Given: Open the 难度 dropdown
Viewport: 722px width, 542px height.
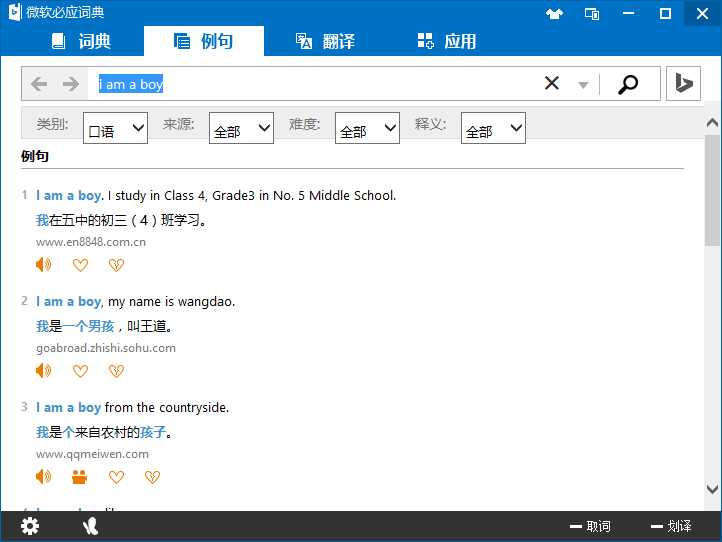Looking at the screenshot, I should point(367,128).
